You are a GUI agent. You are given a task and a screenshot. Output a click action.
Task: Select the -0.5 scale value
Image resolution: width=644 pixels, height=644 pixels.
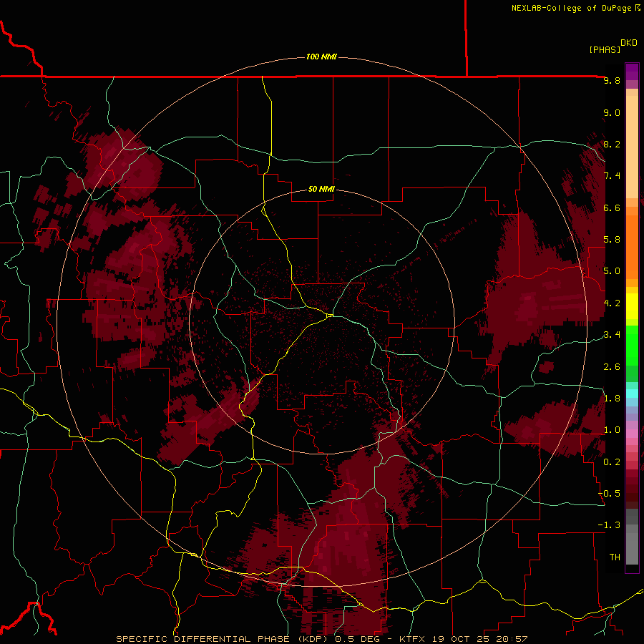[x=610, y=494]
